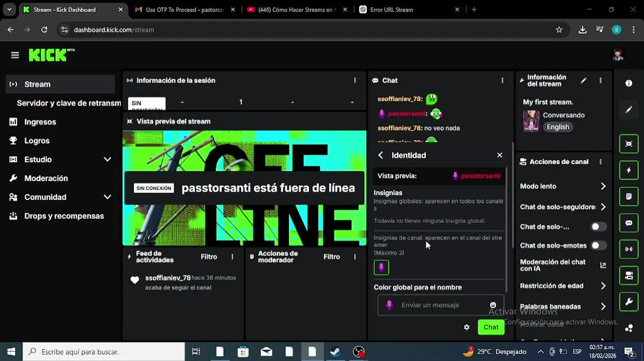The width and height of the screenshot is (644, 361).
Task: Click the Windows taskbar search box
Action: (x=104, y=351)
